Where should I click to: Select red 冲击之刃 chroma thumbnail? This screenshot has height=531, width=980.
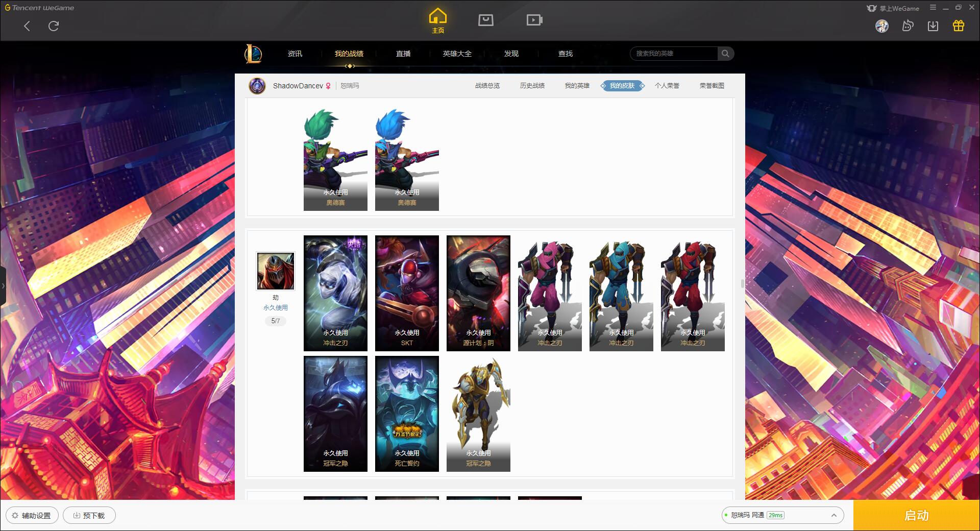pyautogui.click(x=693, y=293)
